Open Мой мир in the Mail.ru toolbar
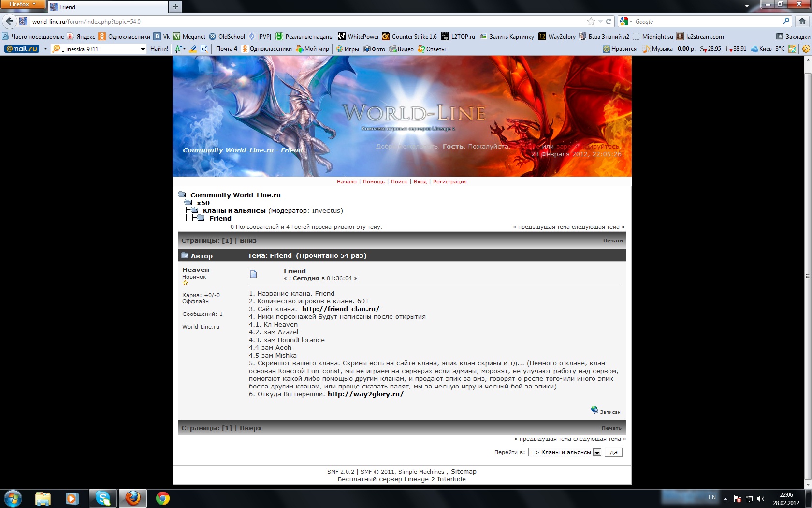Image resolution: width=812 pixels, height=508 pixels. [x=312, y=49]
